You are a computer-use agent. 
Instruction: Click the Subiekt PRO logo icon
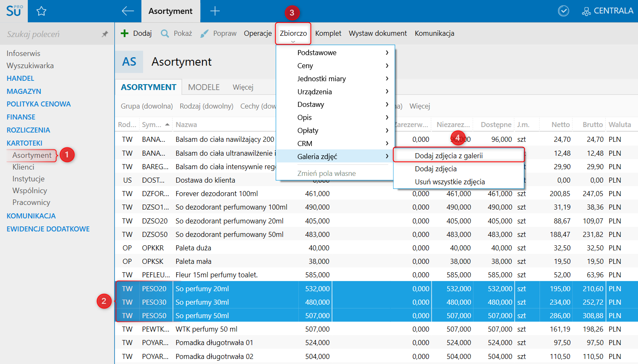13,11
